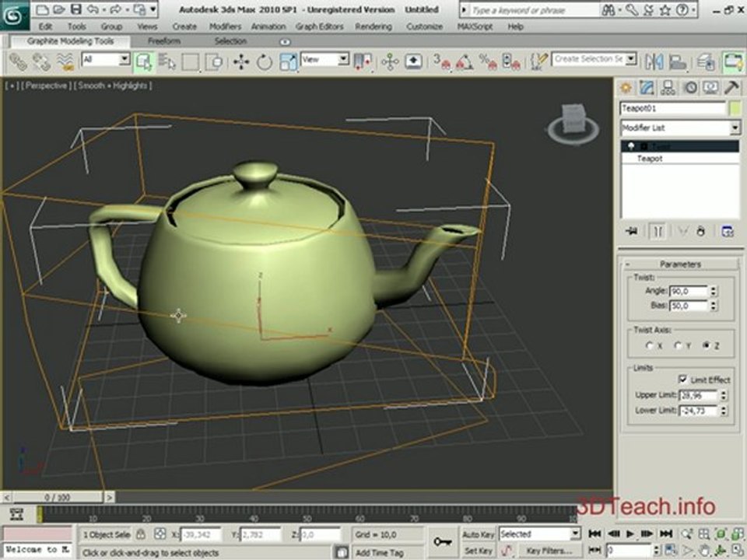Click the Auto Key button

point(478,534)
